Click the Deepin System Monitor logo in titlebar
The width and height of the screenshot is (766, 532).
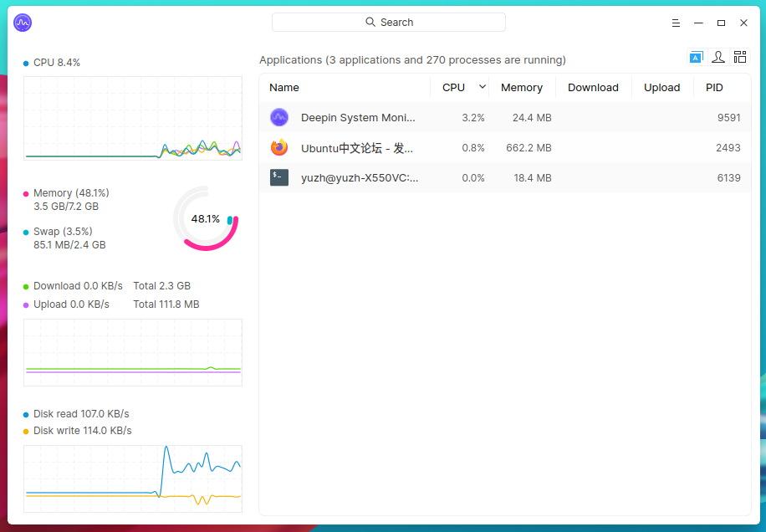23,23
